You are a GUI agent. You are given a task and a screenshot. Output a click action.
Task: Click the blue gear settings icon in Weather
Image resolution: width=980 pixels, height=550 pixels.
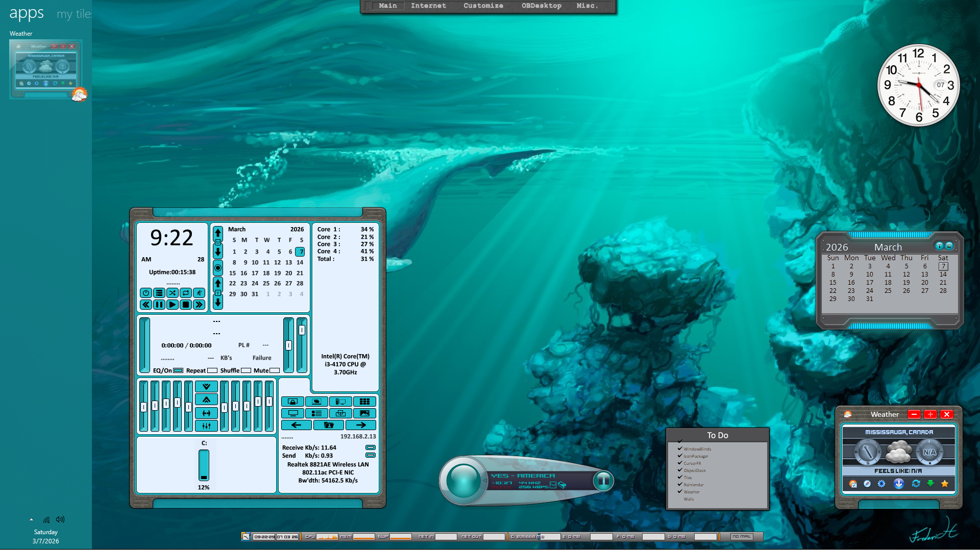click(881, 484)
